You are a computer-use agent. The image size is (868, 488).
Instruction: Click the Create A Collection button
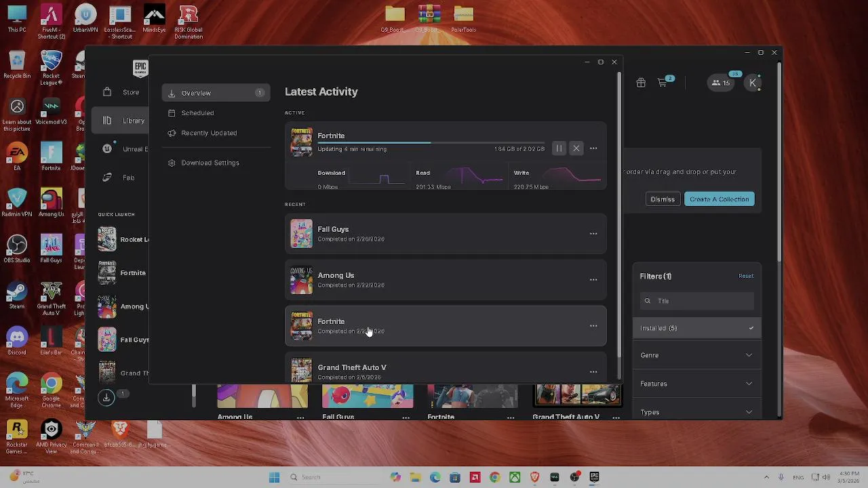[x=719, y=199]
